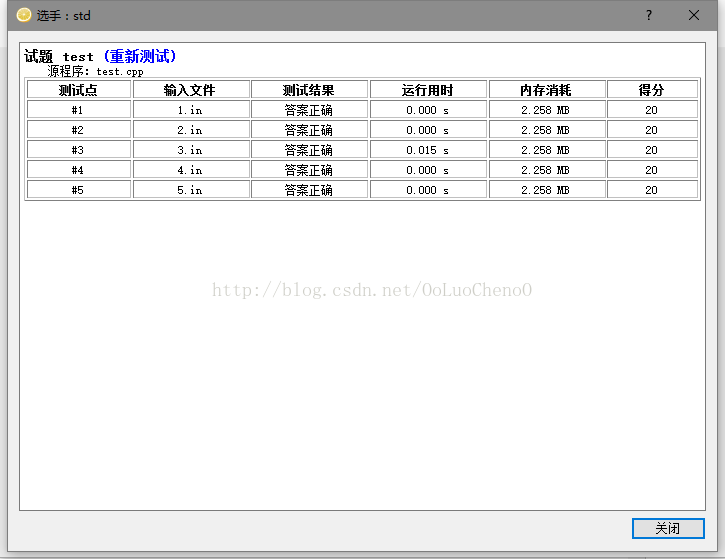Click 2.258 MB memory in row #5

point(547,190)
